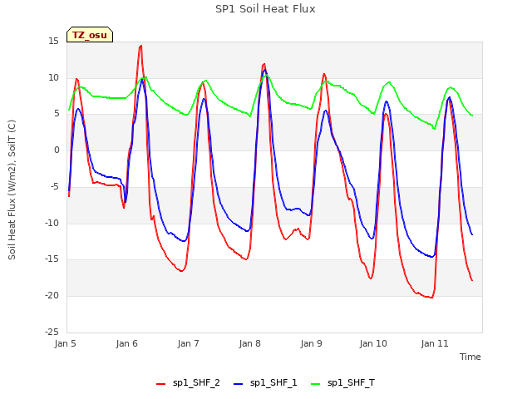Screen dimensions: 532x399
Task: Click the TZ_osu annotation label
Action: (90, 35)
